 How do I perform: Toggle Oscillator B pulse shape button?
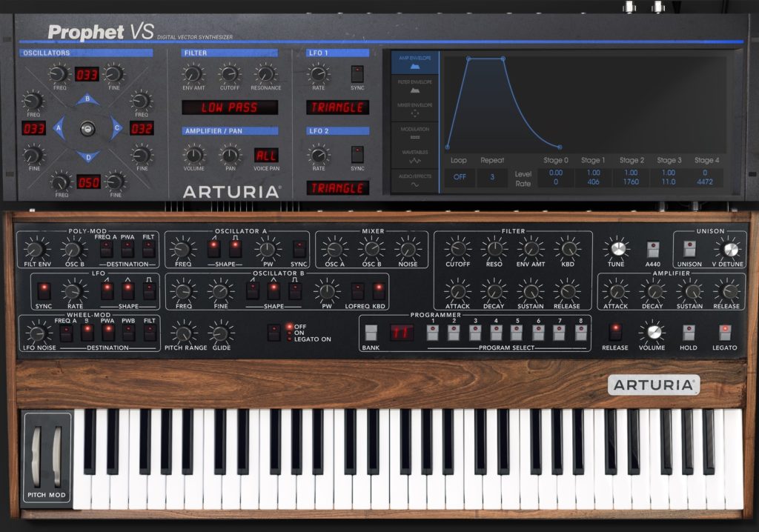pos(295,290)
